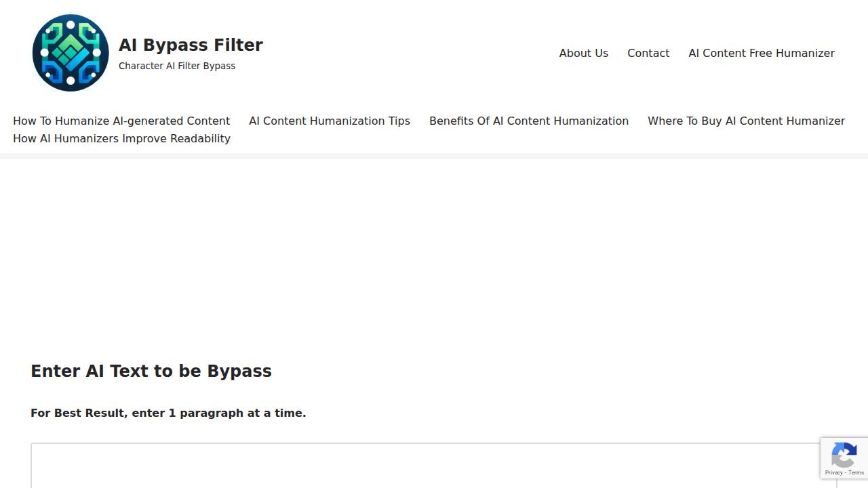This screenshot has height=488, width=868.
Task: Click the About Us navigation entry
Action: point(583,53)
